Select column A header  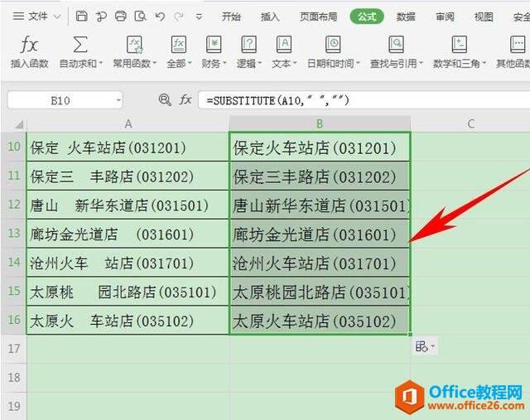click(128, 123)
